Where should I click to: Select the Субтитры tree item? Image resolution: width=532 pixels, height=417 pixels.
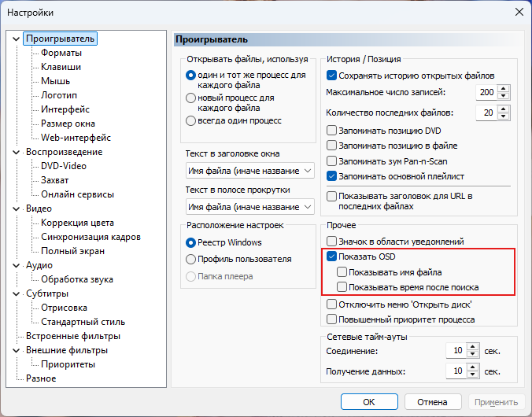pyautogui.click(x=47, y=293)
